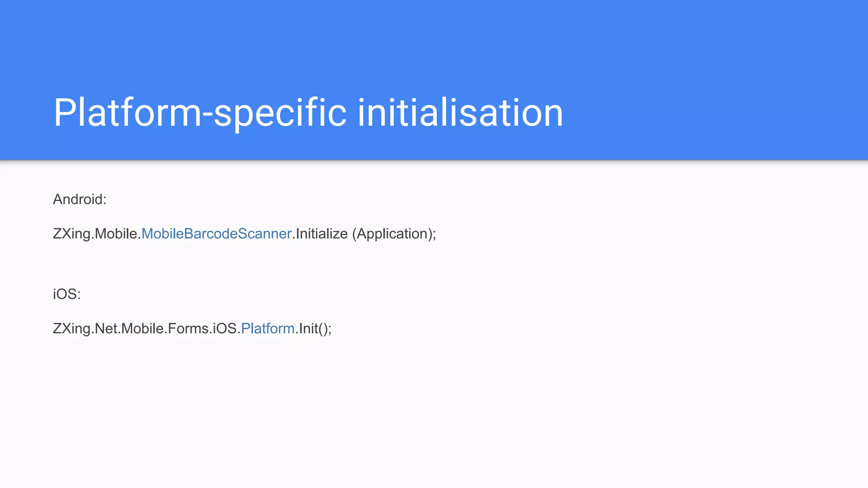Click the (Application); argument text
This screenshot has width=868, height=488.
pos(394,234)
